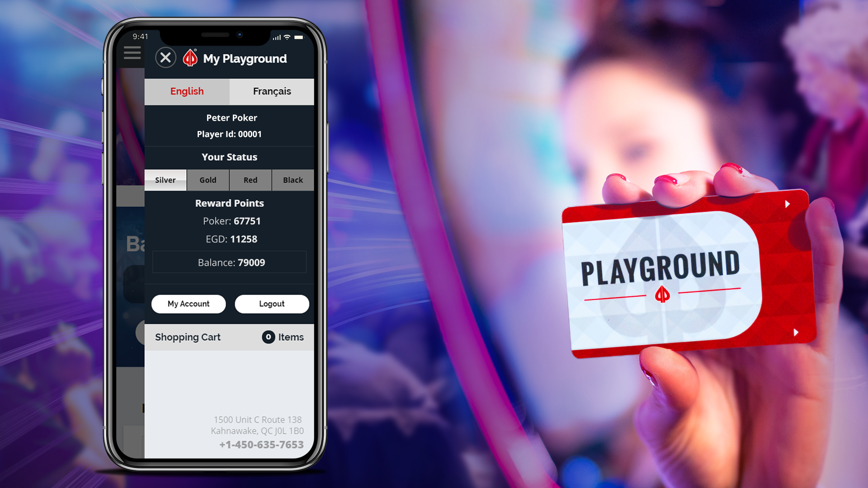Click the My Account button
Image resolution: width=868 pixels, height=488 pixels.
coord(189,303)
